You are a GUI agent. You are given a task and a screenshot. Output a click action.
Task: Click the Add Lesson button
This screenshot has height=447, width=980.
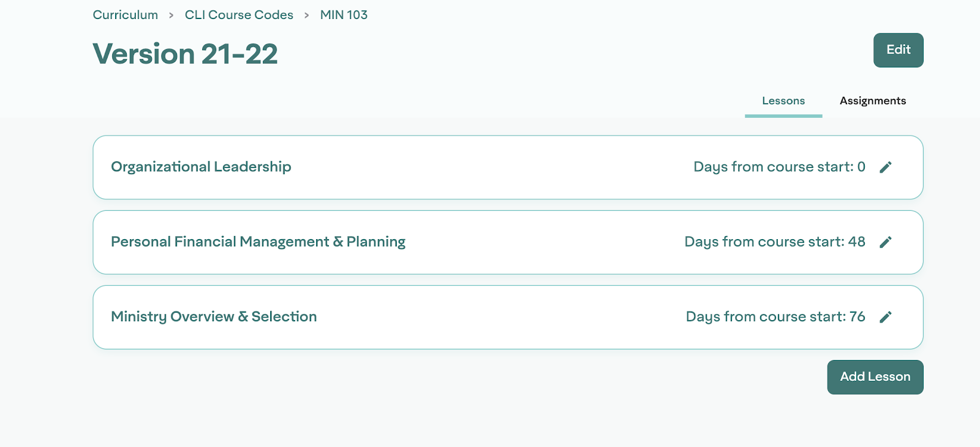875,377
